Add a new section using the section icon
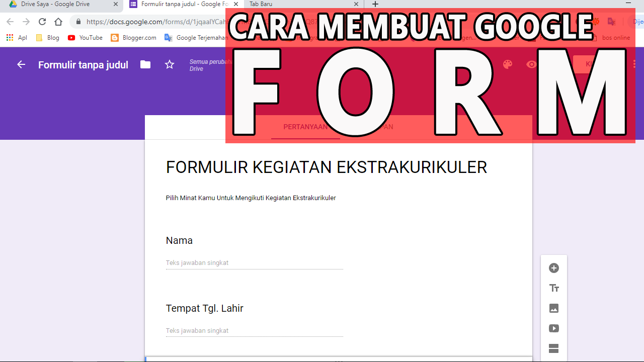Viewport: 644px width, 362px height. click(553, 348)
